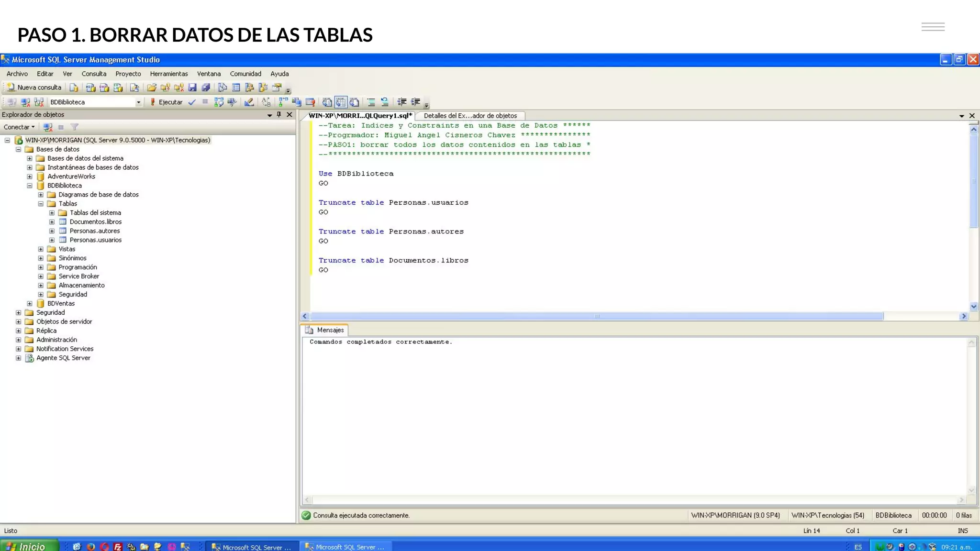Image resolution: width=980 pixels, height=551 pixels.
Task: Select the Notification Services folder
Action: (x=65, y=349)
